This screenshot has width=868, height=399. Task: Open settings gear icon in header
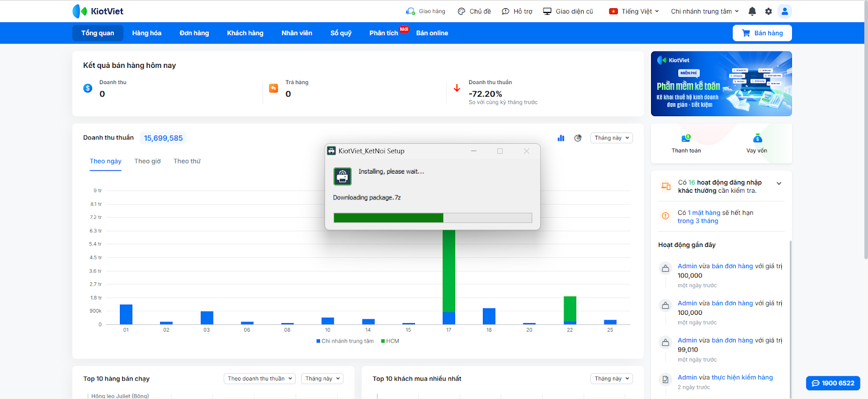[x=768, y=11]
